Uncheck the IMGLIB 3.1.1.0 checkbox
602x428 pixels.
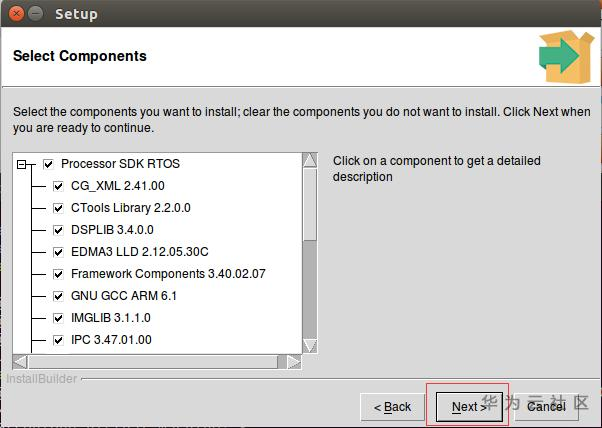[58, 318]
